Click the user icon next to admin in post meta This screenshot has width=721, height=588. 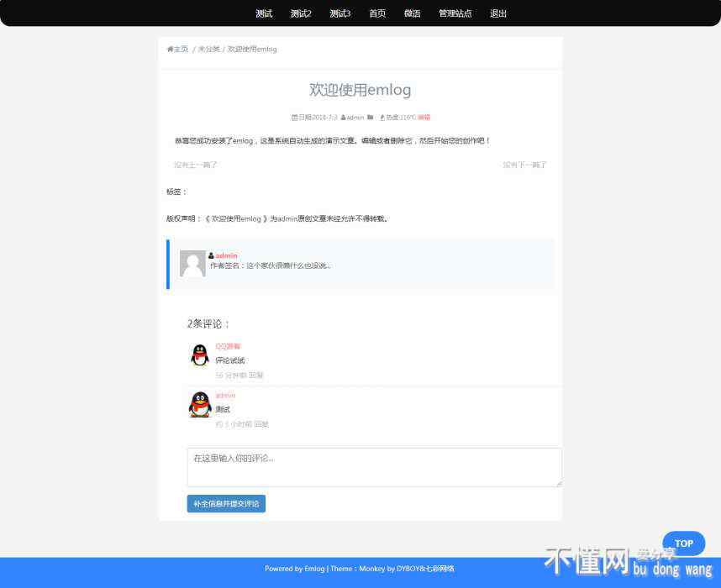[x=344, y=118]
